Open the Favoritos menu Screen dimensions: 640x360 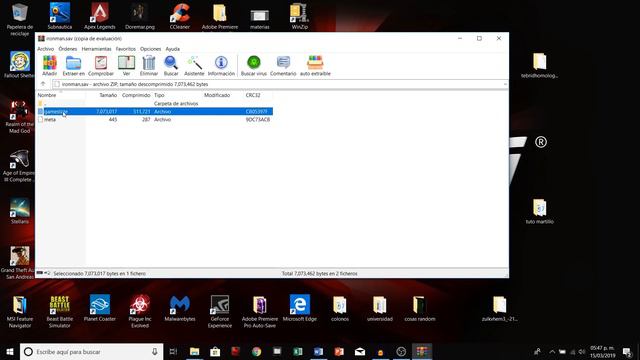click(x=126, y=49)
